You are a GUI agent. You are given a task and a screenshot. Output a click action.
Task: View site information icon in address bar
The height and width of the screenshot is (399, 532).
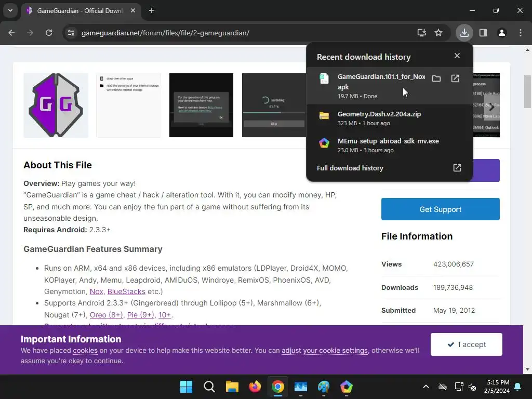tap(71, 33)
